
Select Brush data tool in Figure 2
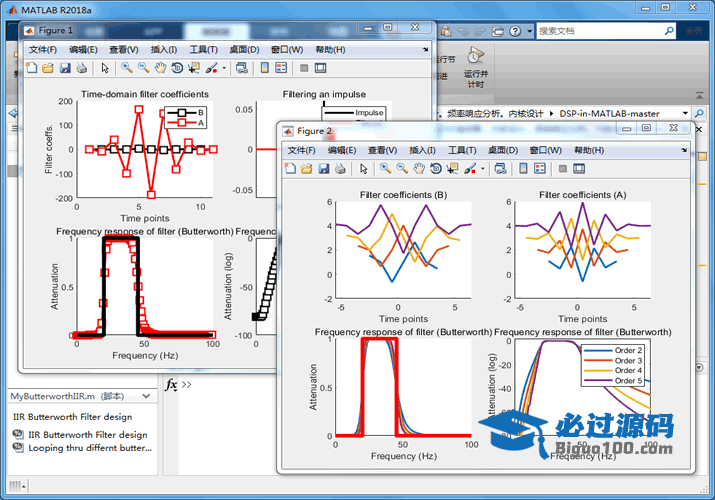470,169
